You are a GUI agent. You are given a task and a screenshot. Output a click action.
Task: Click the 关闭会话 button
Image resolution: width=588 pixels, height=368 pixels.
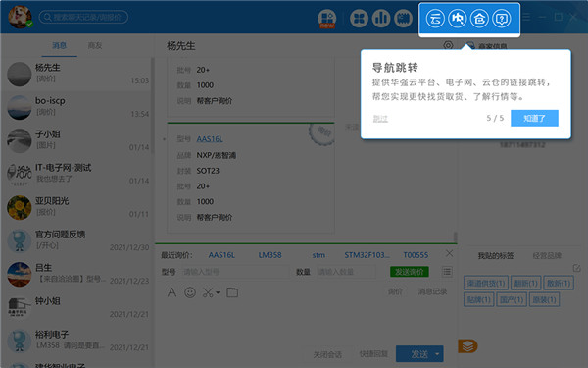[x=327, y=354]
